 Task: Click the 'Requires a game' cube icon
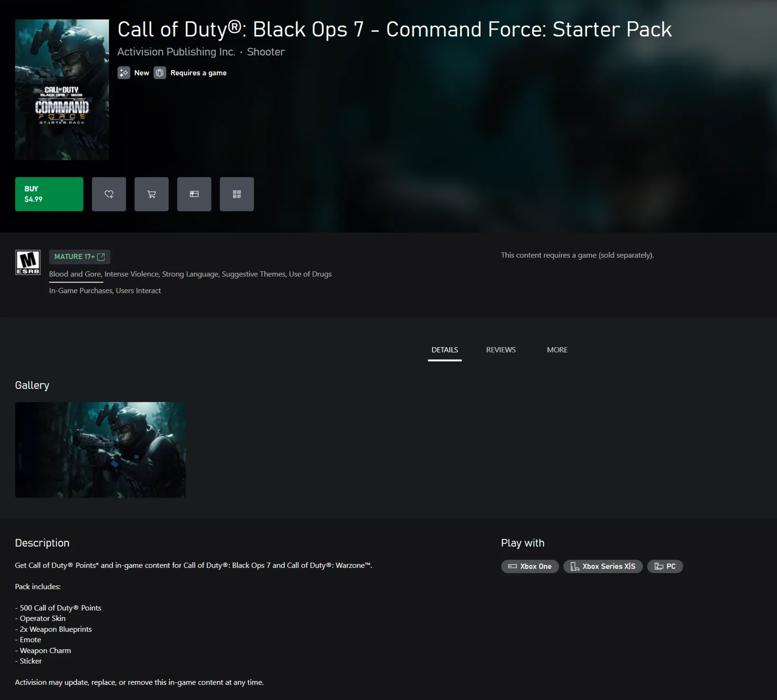point(160,73)
